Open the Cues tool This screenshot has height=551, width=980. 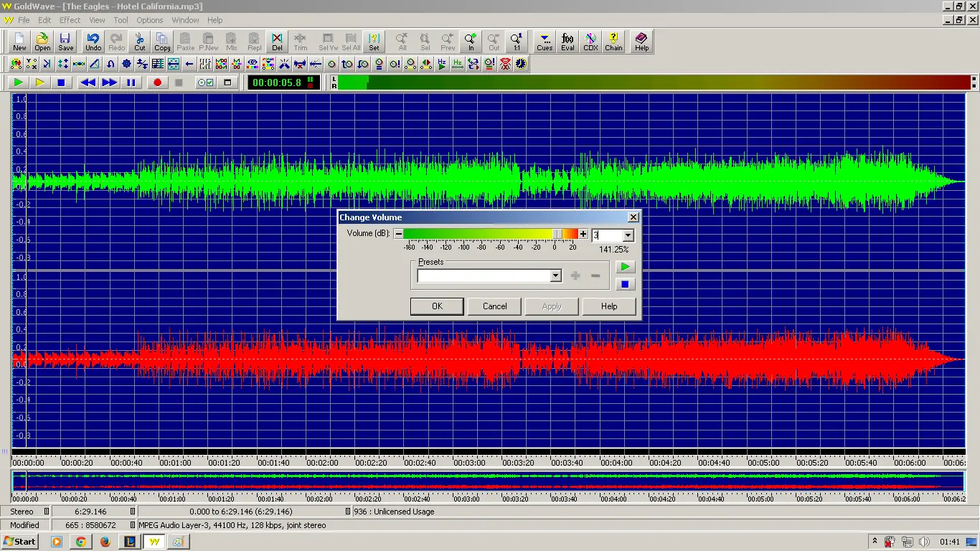(x=544, y=41)
